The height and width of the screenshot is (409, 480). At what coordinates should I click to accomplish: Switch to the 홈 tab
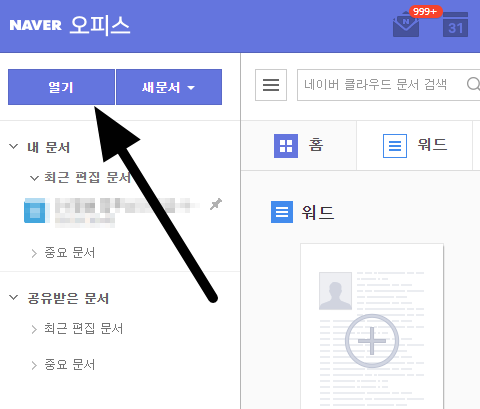pyautogui.click(x=298, y=146)
